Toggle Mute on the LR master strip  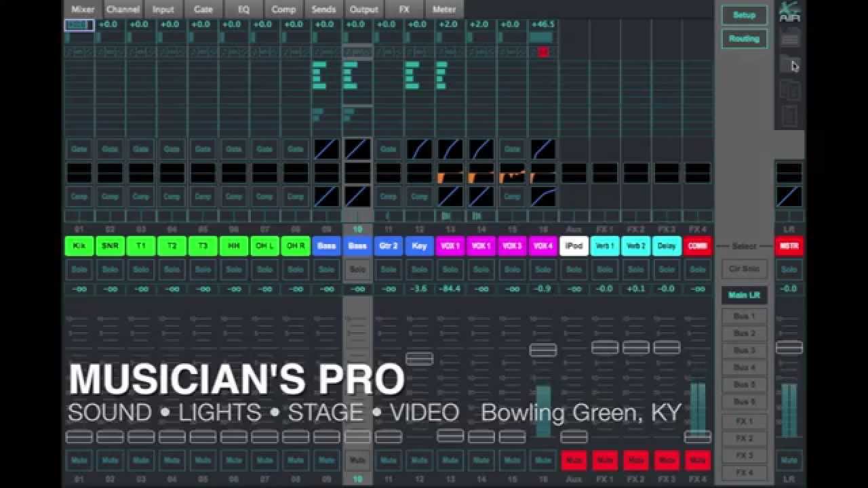[x=789, y=460]
